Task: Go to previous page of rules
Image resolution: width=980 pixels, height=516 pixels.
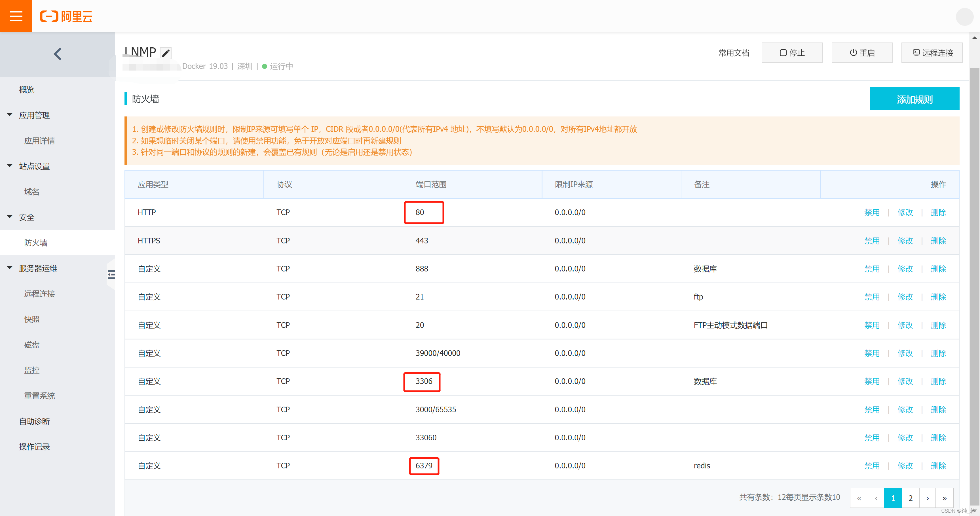Action: tap(876, 498)
